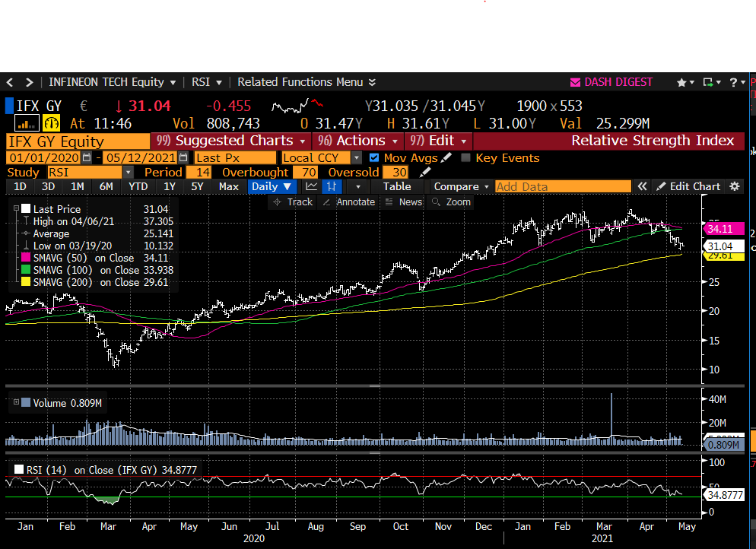Switch to line chart style icon
Image resolution: width=756 pixels, height=549 pixels.
tap(312, 186)
